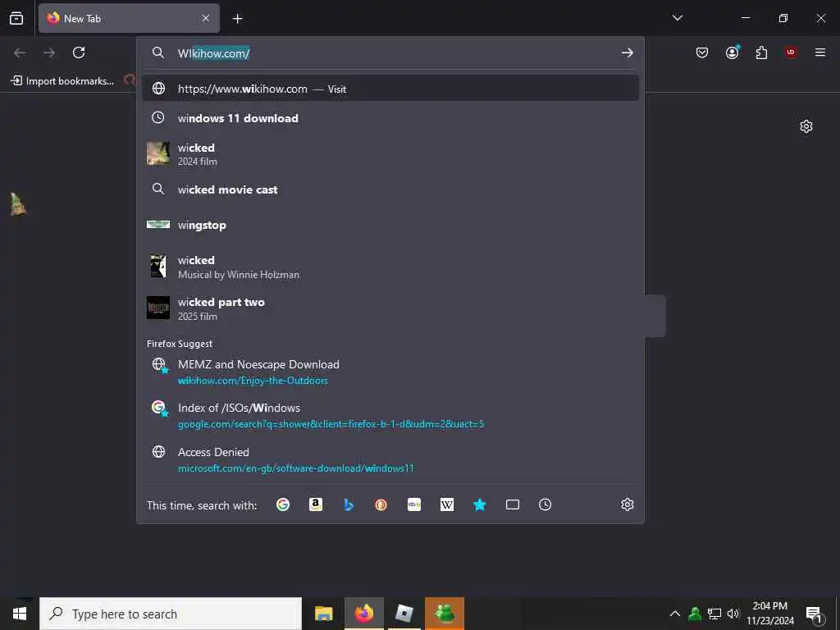Select wingstop suggestion

coord(390,225)
